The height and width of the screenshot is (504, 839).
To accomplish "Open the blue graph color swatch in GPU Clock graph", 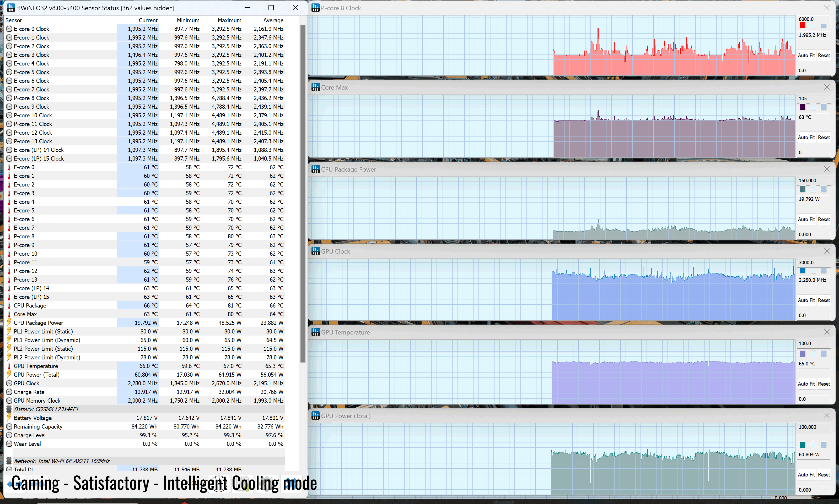I will (803, 271).
